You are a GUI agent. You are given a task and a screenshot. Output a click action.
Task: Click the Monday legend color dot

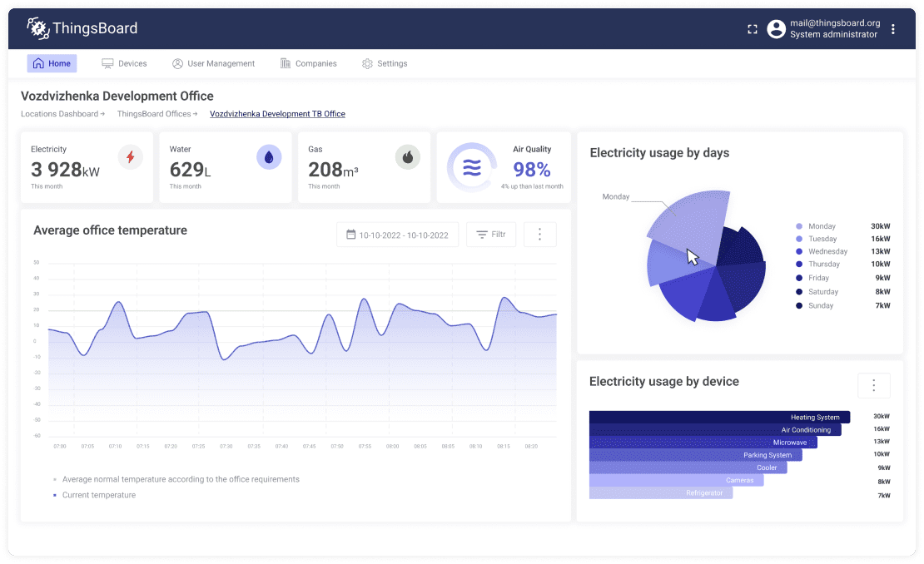(x=799, y=226)
